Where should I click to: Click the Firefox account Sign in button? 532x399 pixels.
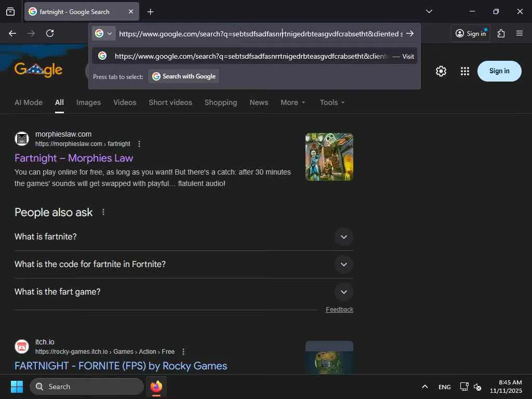tap(471, 33)
